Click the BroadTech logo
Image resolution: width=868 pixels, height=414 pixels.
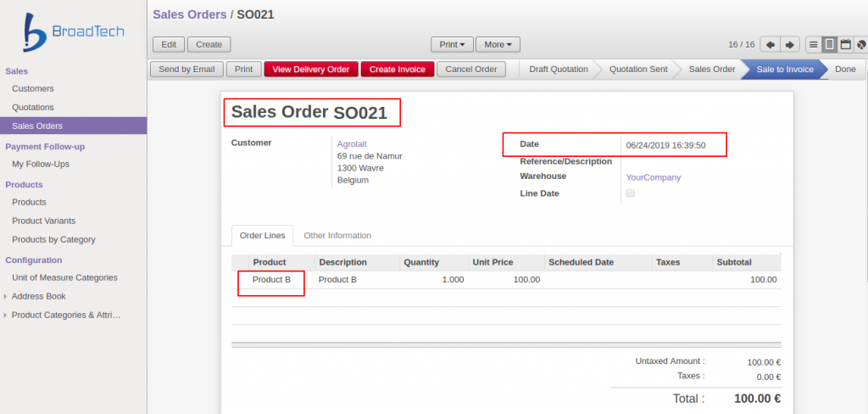[x=74, y=32]
